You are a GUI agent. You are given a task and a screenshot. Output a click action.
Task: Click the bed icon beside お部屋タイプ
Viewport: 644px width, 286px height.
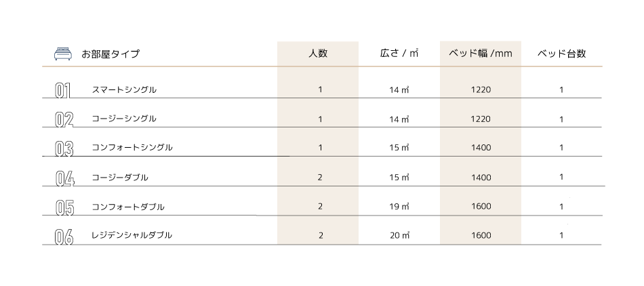click(63, 54)
